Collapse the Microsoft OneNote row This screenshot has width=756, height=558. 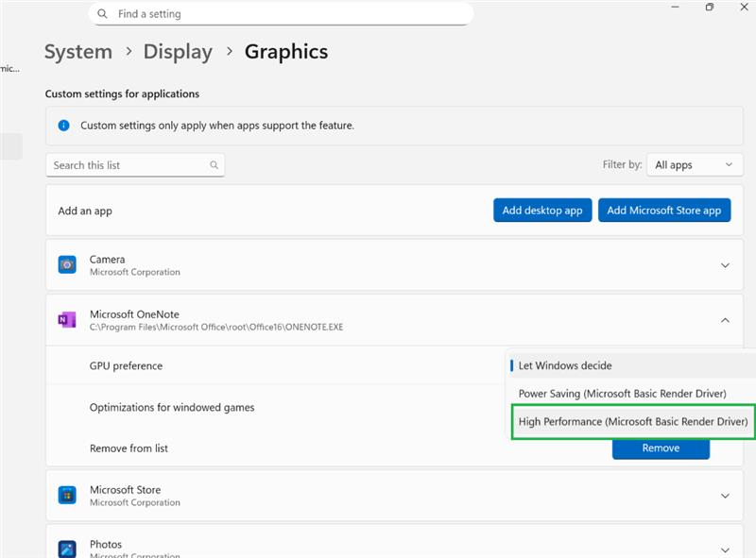pos(725,320)
